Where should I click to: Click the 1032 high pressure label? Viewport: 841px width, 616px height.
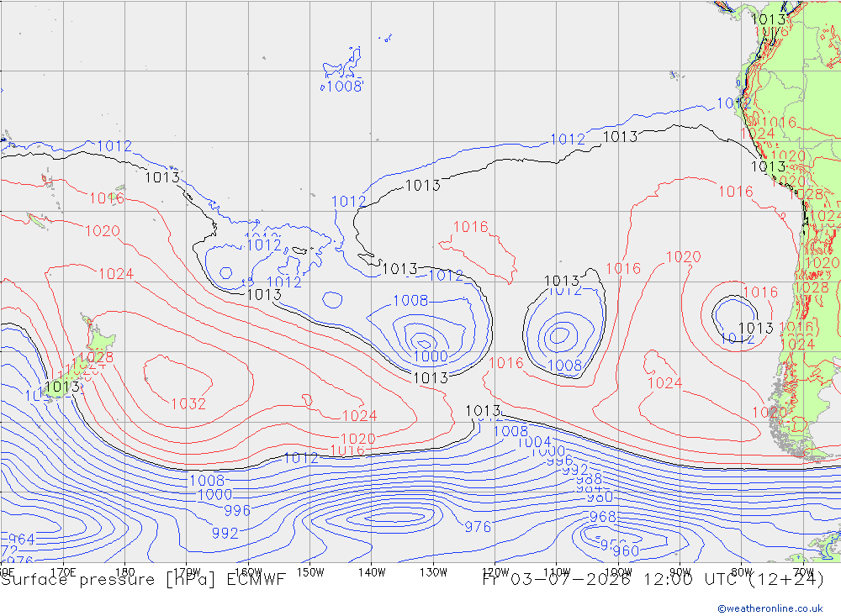click(x=188, y=403)
